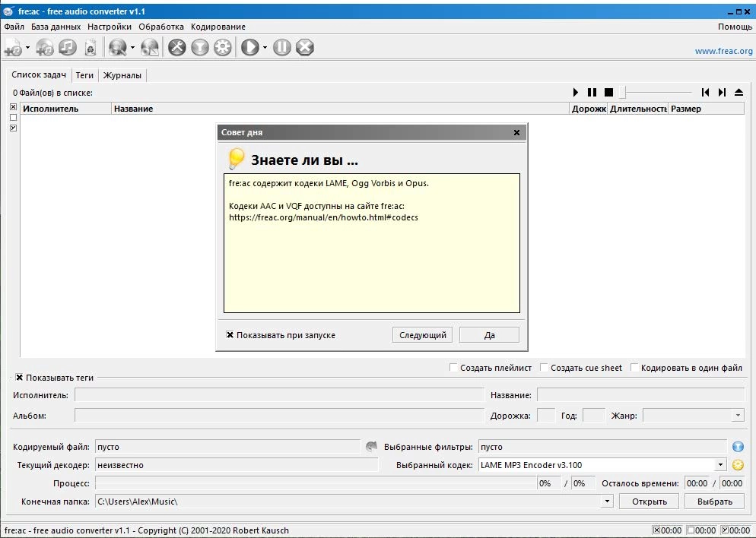Screen dimensions: 756x538
Task: Sort by Исполнитель column header
Action: (66, 109)
